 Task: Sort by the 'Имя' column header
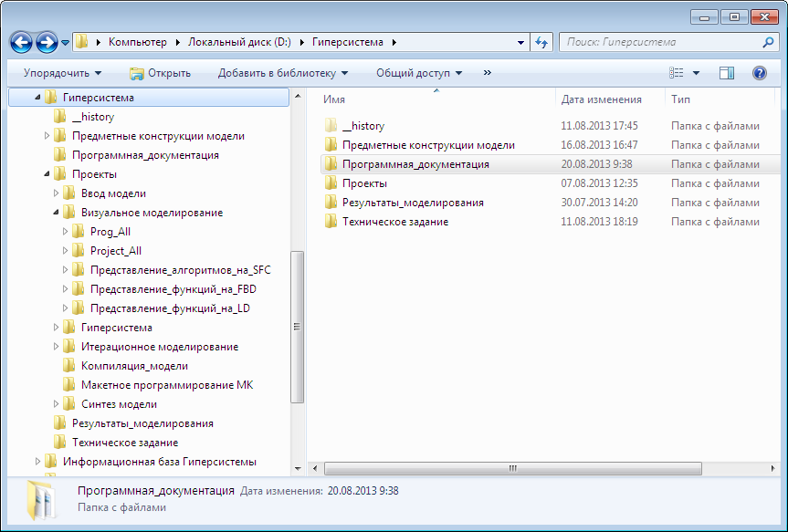point(333,99)
